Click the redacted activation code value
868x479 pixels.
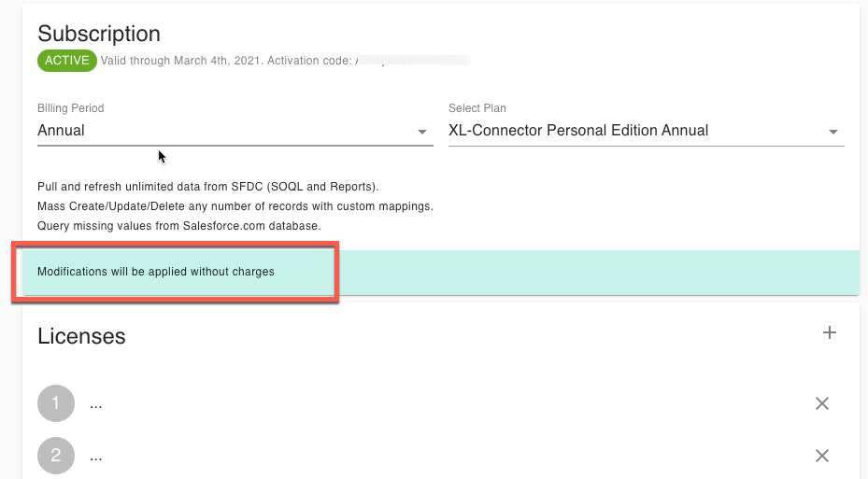(x=411, y=61)
